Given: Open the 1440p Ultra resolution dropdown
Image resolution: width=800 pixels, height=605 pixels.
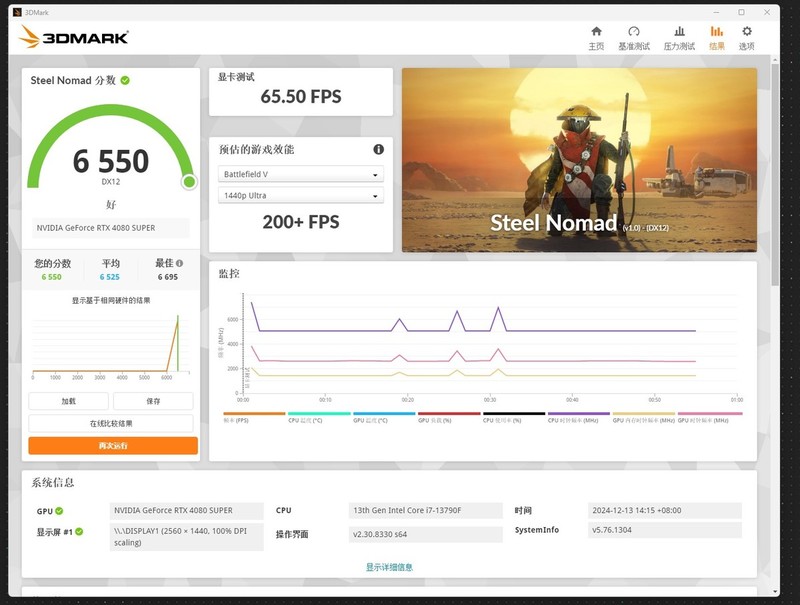Looking at the screenshot, I should pyautogui.click(x=300, y=196).
